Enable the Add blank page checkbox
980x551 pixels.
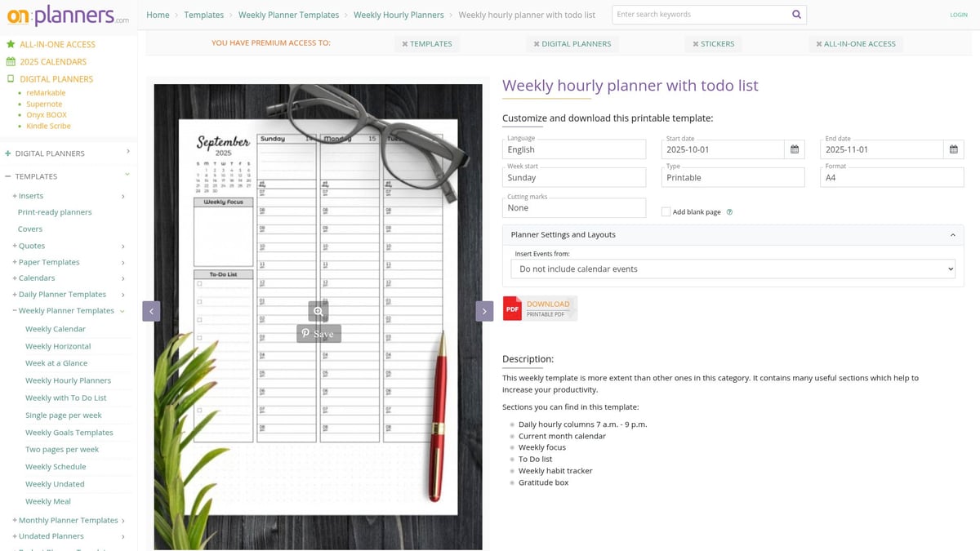click(x=666, y=212)
